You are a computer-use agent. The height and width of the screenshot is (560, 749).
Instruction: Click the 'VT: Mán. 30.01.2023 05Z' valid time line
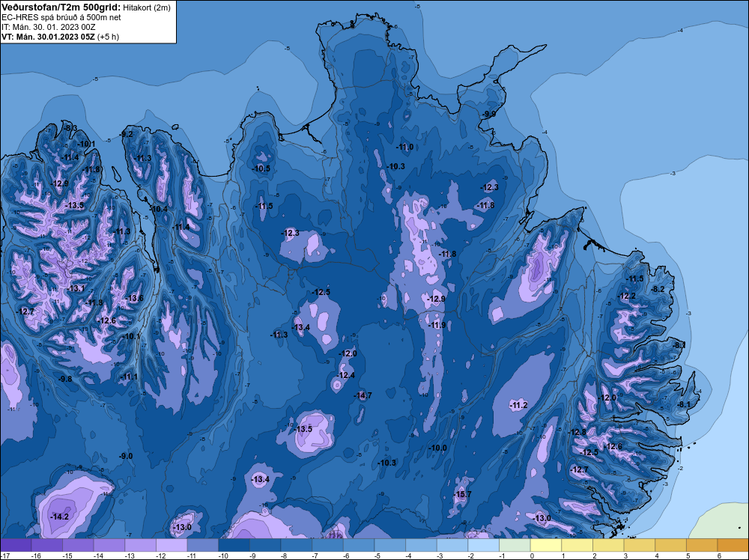pos(48,37)
